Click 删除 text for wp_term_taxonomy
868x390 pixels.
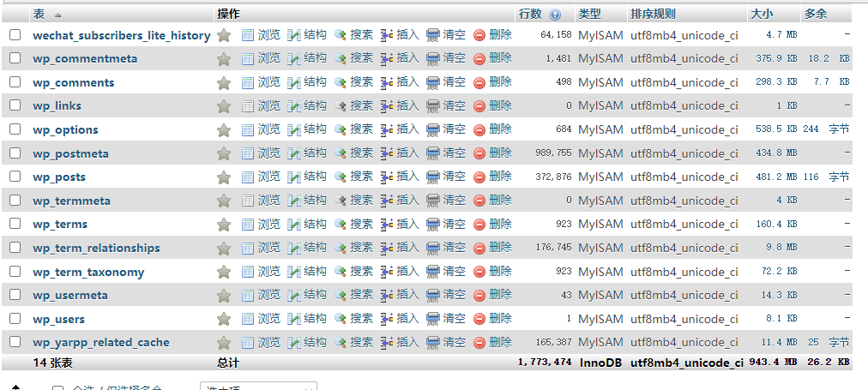point(500,271)
